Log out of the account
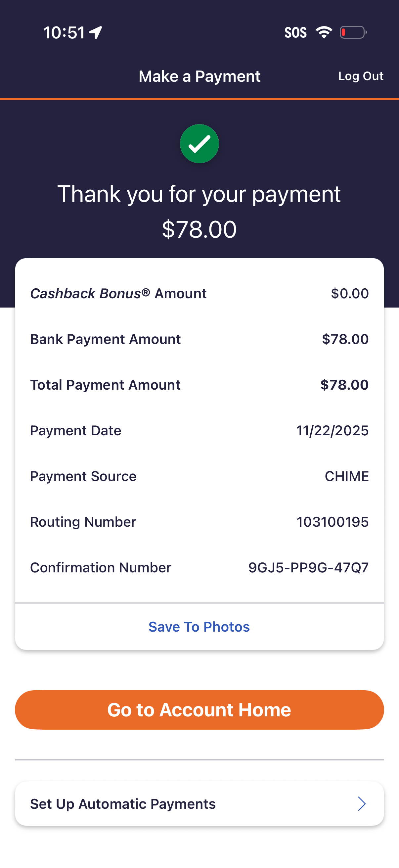Viewport: 399px width, 868px height. point(361,76)
